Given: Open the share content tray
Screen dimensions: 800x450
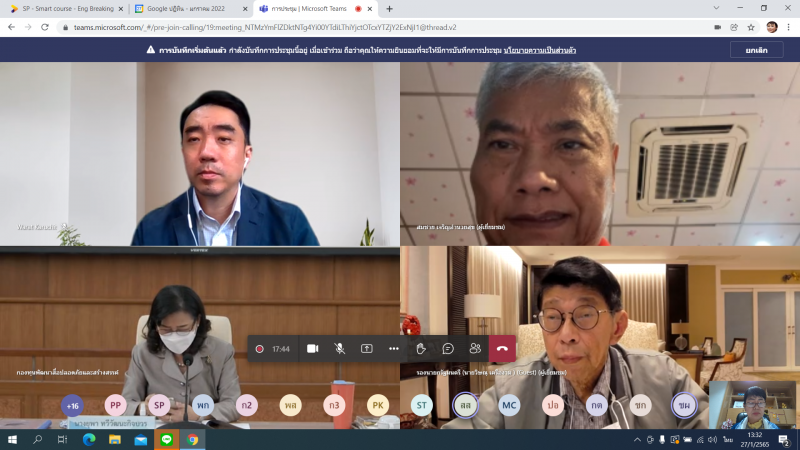Looking at the screenshot, I should coord(366,348).
